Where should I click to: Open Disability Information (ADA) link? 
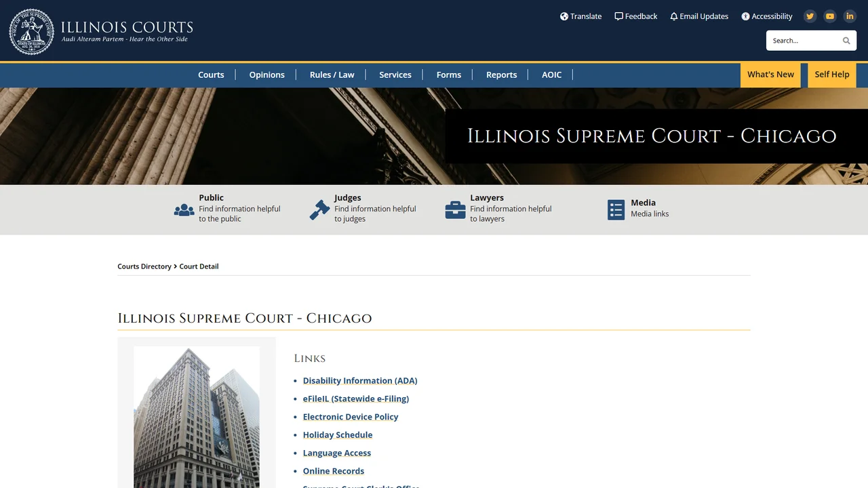point(360,381)
